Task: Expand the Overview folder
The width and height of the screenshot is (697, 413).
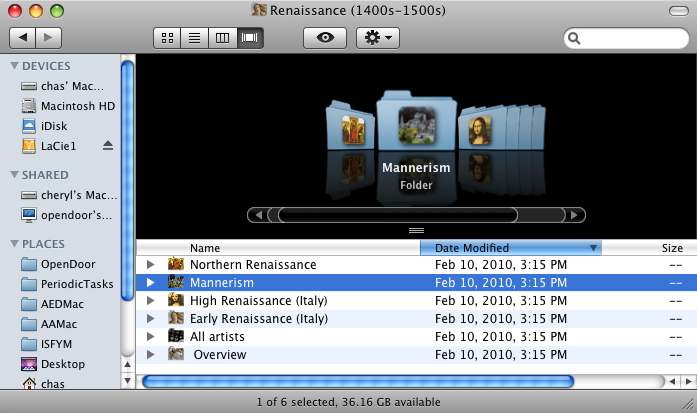Action: (x=151, y=355)
